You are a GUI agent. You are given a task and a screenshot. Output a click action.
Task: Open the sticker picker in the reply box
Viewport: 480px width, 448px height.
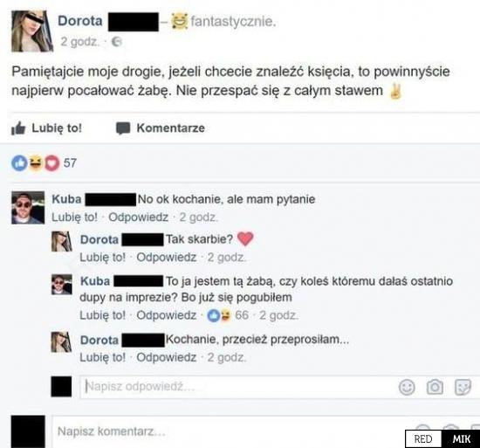[463, 387]
